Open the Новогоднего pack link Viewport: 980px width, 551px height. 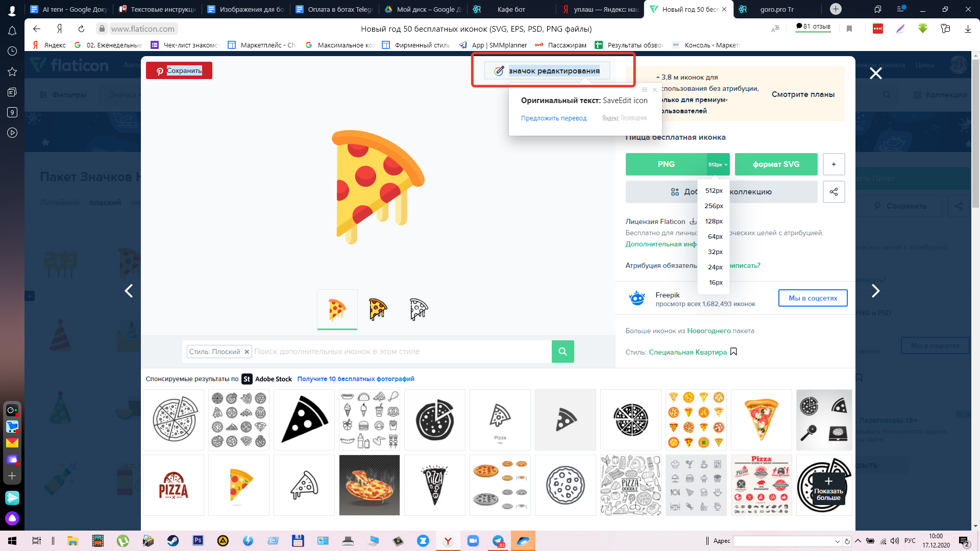click(x=709, y=331)
